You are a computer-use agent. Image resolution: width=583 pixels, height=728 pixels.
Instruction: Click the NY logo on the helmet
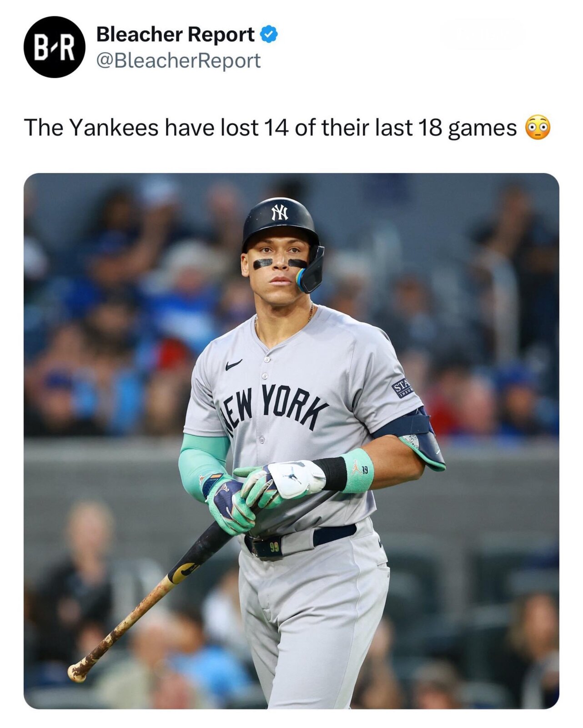pos(280,212)
